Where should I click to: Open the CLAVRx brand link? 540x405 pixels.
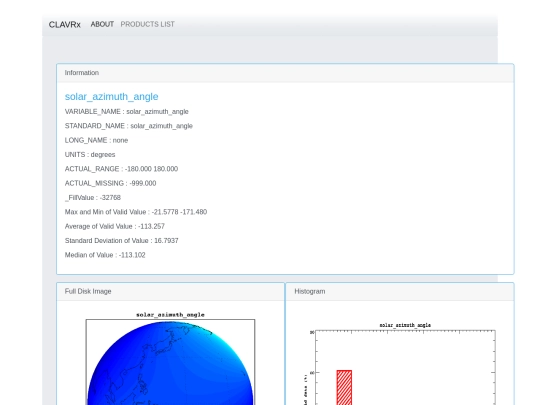click(64, 25)
